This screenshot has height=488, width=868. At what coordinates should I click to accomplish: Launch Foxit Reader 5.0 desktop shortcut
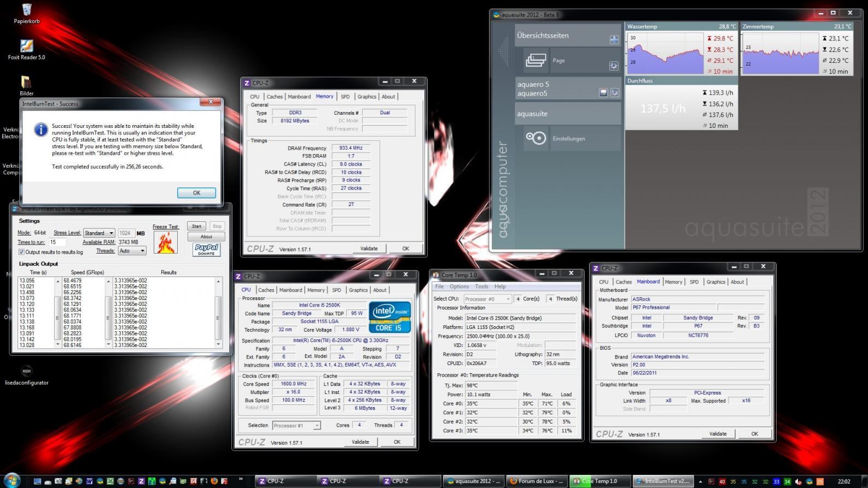pyautogui.click(x=26, y=49)
